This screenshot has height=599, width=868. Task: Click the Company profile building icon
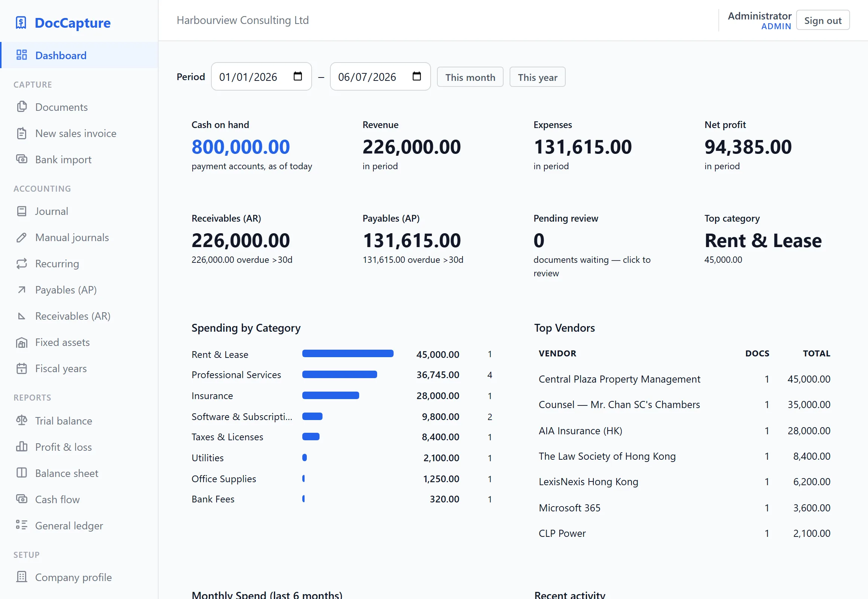(22, 577)
